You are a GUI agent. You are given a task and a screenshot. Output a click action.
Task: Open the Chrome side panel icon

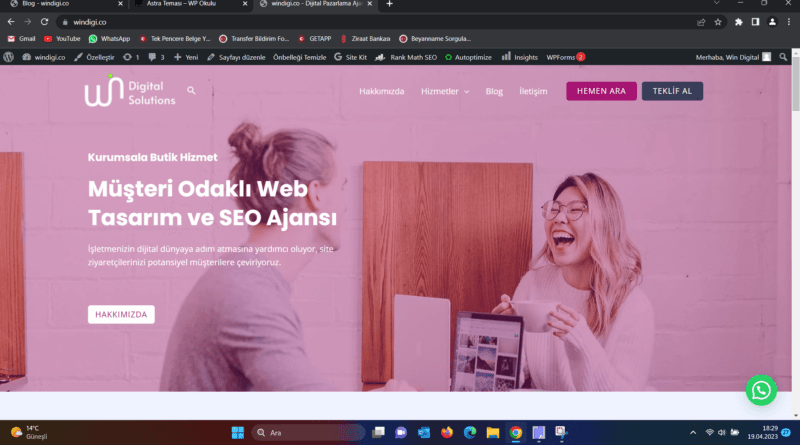pos(755,22)
